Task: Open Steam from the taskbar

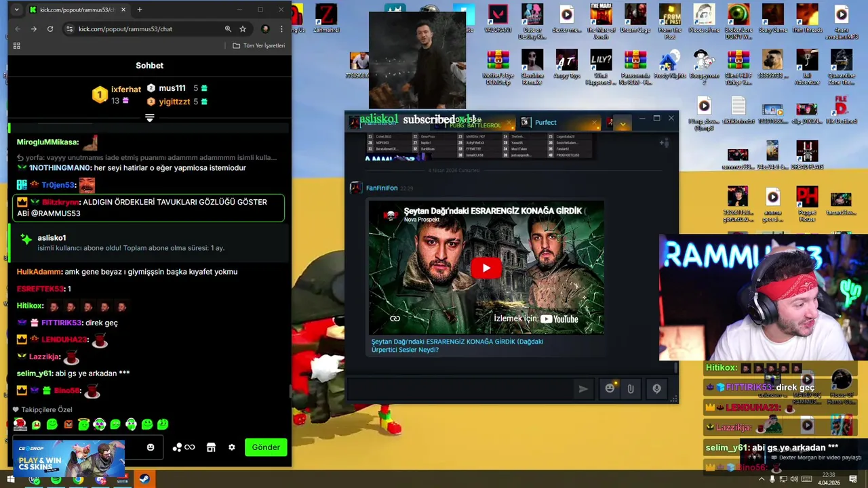Action: click(144, 480)
